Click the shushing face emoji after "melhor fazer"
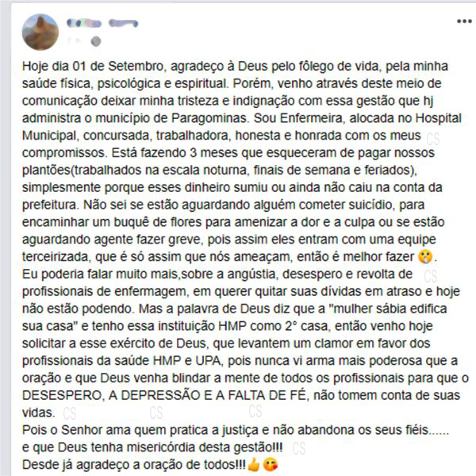The width and height of the screenshot is (476, 476). (425, 256)
